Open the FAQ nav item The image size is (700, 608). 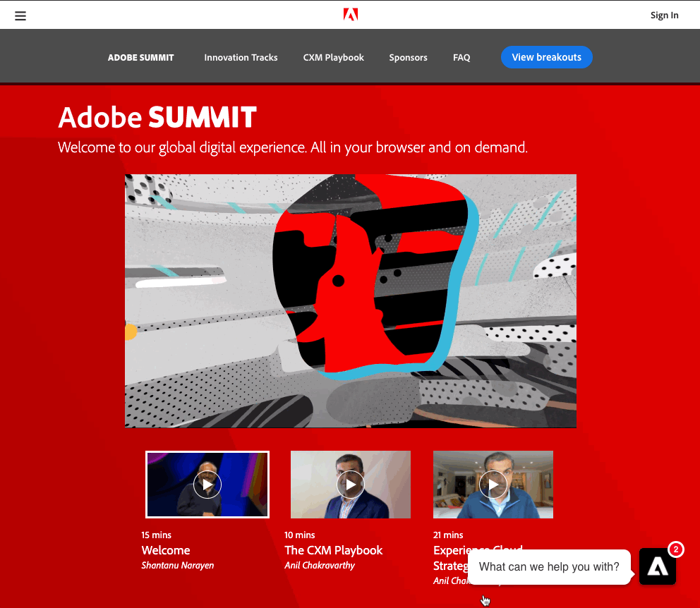tap(461, 58)
